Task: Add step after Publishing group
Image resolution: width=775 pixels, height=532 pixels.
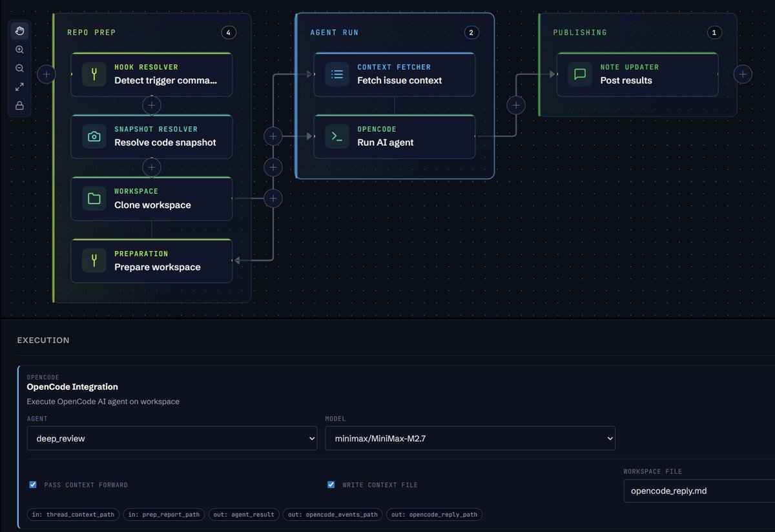Action: coord(743,74)
